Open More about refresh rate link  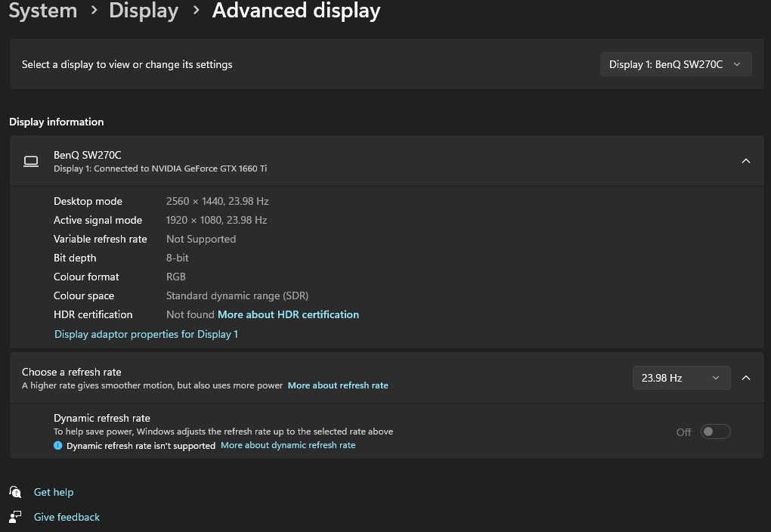pyautogui.click(x=338, y=385)
